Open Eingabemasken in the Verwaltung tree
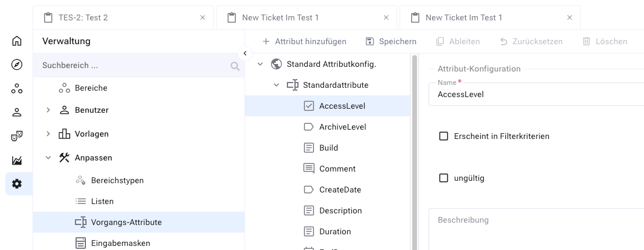This screenshot has height=250, width=644. [x=120, y=243]
